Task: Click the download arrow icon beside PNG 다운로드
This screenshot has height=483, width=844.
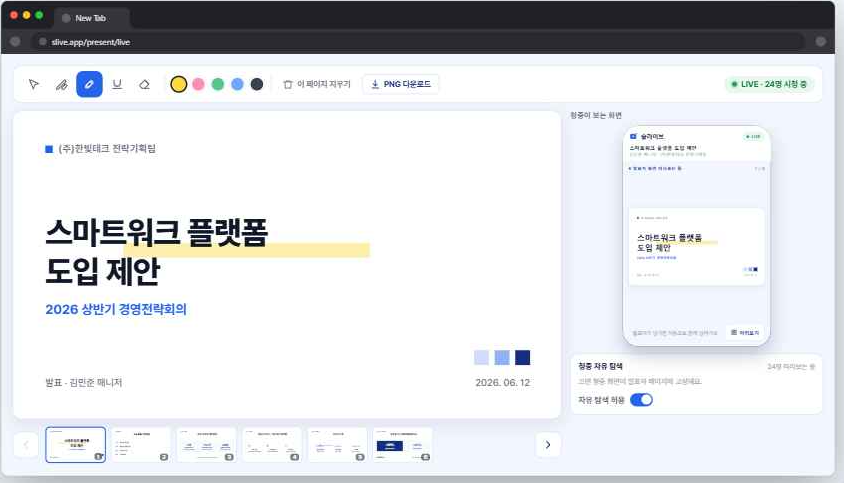Action: tap(375, 85)
